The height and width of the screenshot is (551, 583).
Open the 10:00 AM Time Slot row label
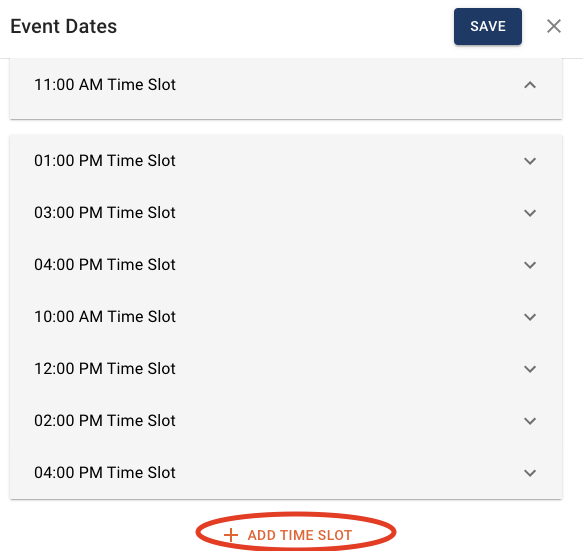tap(105, 317)
